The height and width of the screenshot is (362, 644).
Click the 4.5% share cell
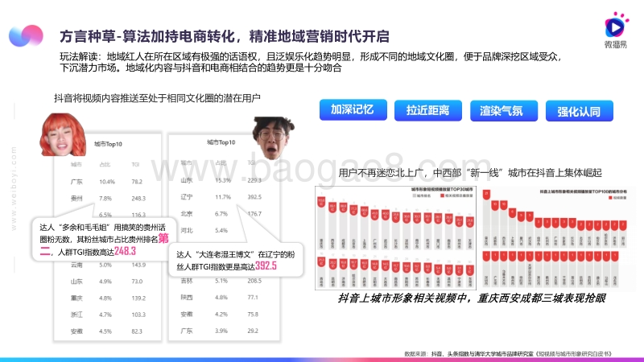click(x=105, y=331)
